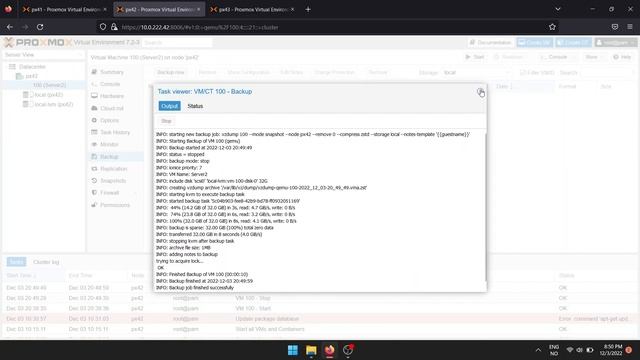Select local (px42) storage in the tree

click(x=48, y=95)
